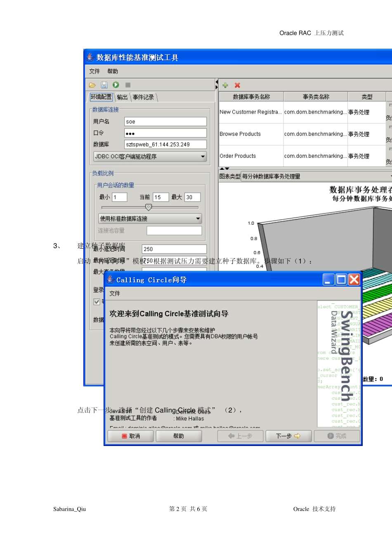Close the Calling Circle wizard window
392x555 pixels.
pos(354,280)
